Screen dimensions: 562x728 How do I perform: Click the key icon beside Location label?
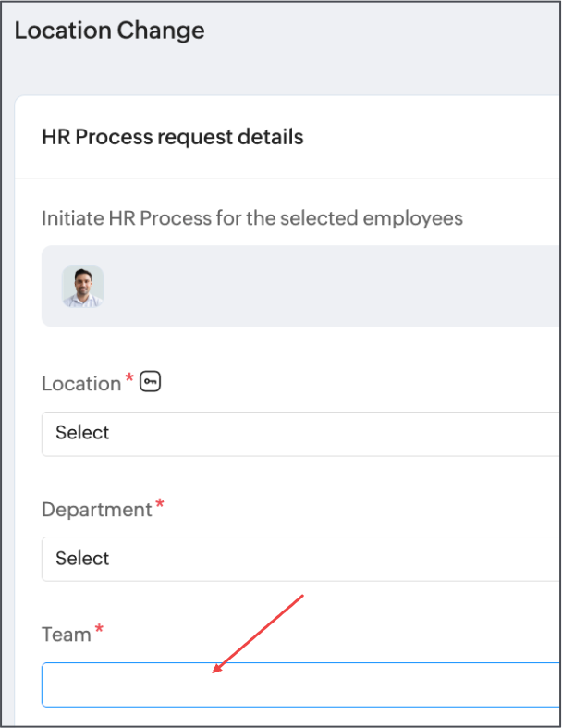coord(150,382)
